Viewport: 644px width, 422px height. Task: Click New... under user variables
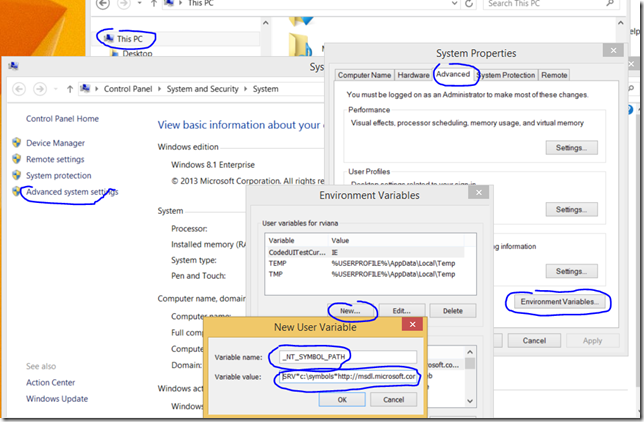point(350,311)
